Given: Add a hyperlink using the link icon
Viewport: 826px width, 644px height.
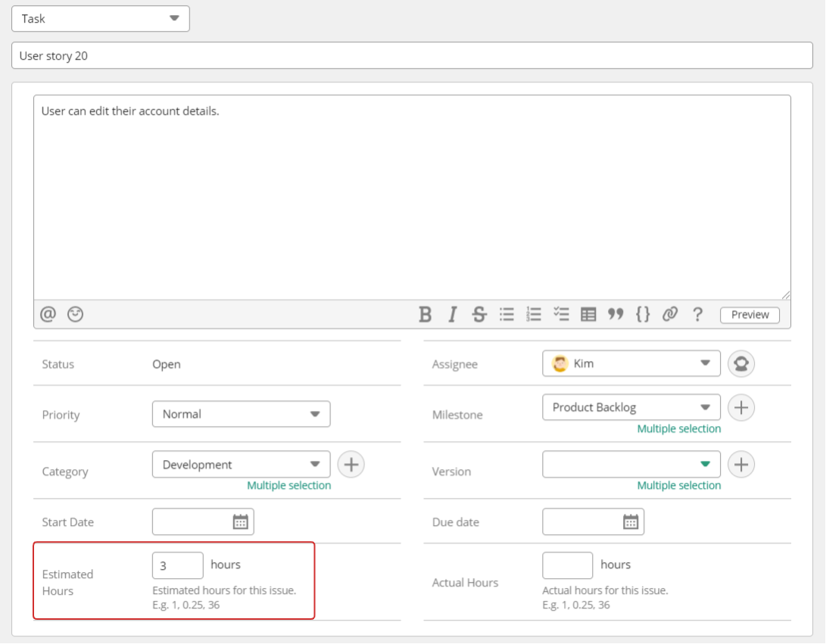Looking at the screenshot, I should click(x=670, y=314).
